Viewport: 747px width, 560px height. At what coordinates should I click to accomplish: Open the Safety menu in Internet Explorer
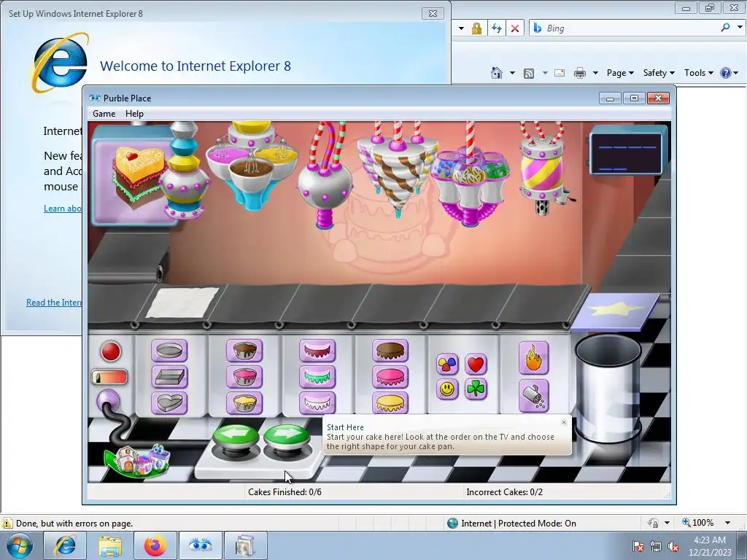(659, 73)
